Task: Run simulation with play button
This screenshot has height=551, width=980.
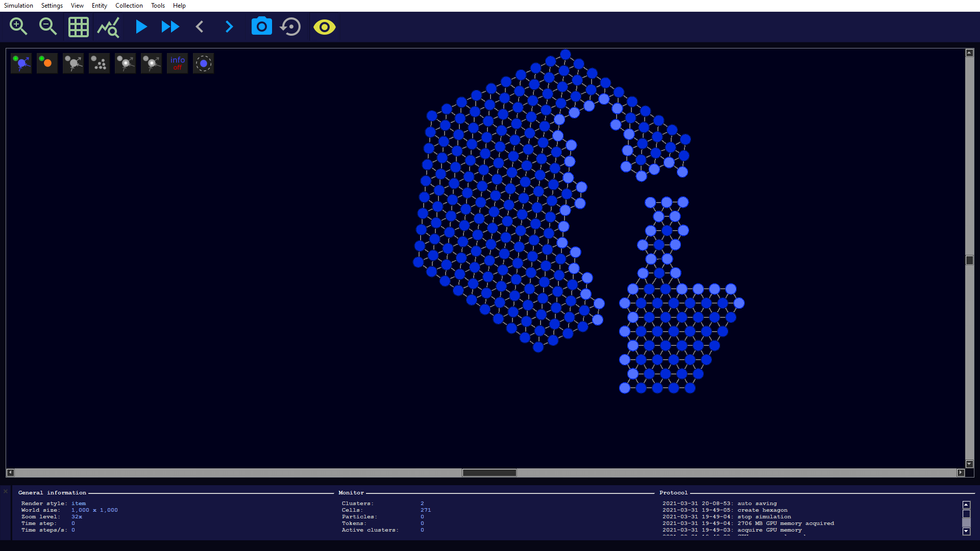Action: (x=141, y=27)
